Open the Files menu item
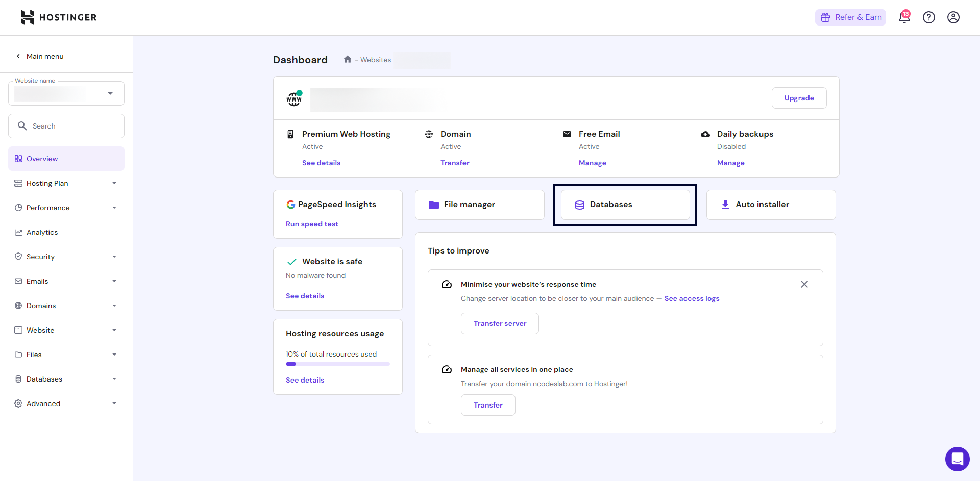 point(66,355)
